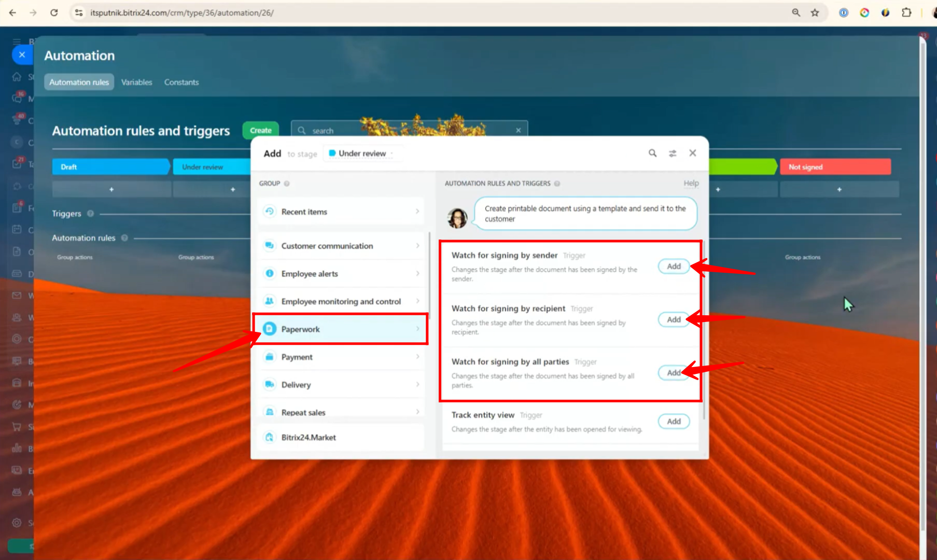Switch to the Variables tab
This screenshot has height=560, width=937.
[136, 82]
